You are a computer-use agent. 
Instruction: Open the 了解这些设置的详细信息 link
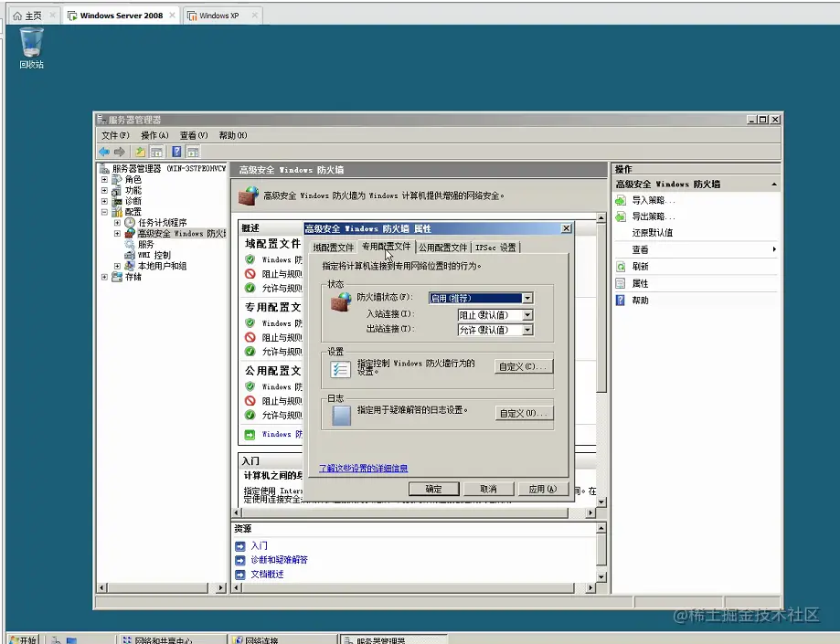(x=364, y=469)
